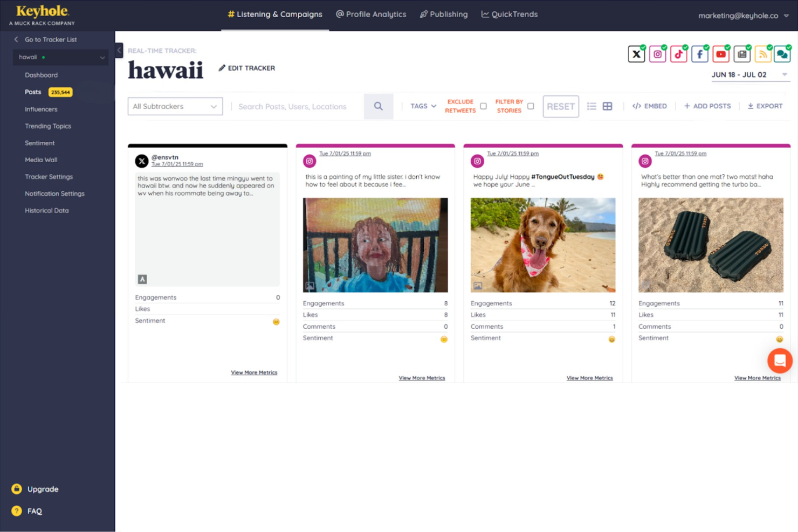
Task: Select the YouTube platform icon
Action: pyautogui.click(x=720, y=54)
